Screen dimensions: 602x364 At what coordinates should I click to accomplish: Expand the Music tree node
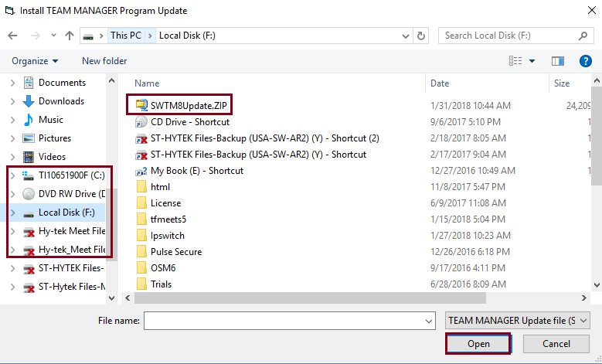(12, 120)
